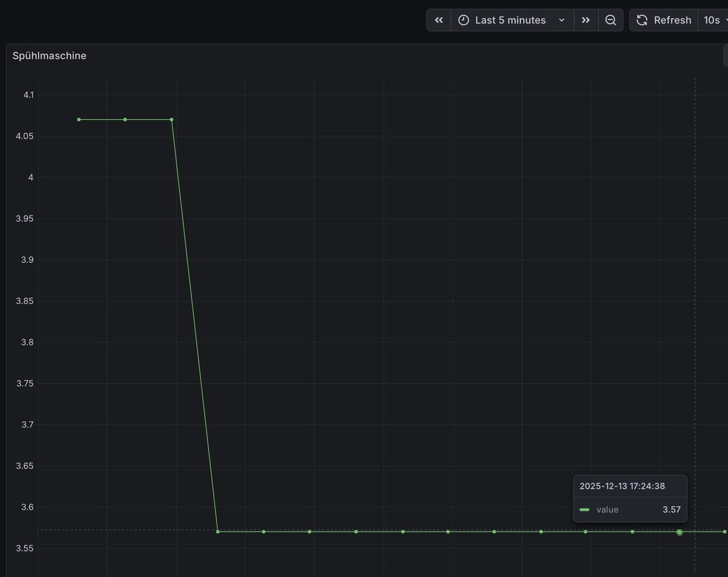Shift time range forward with double-right arrows
This screenshot has height=577, width=728.
click(585, 20)
